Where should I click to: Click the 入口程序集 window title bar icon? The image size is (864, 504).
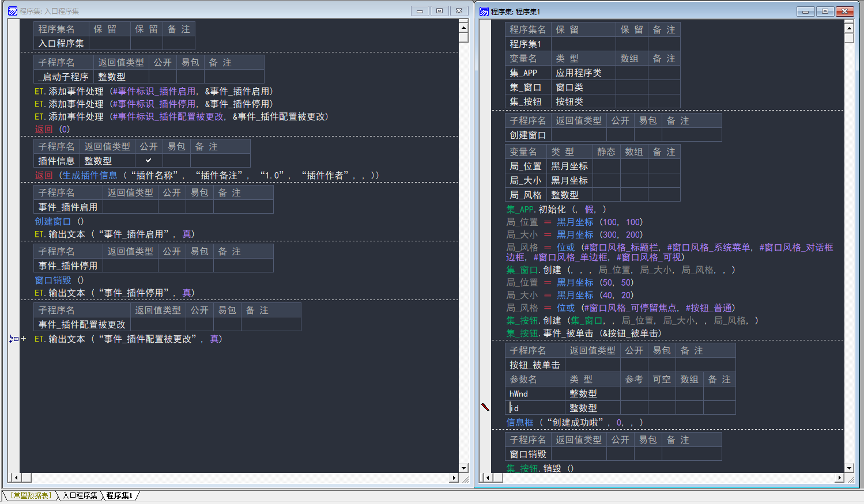click(12, 11)
